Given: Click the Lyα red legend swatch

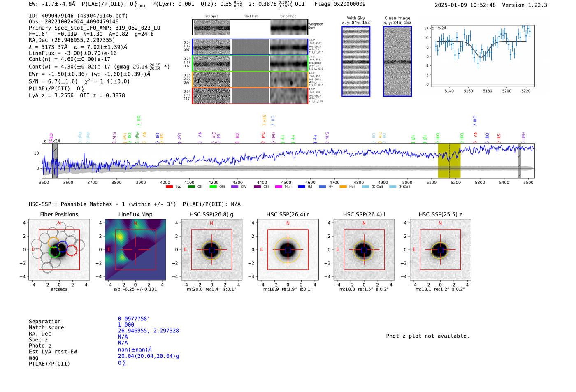Looking at the screenshot, I should coord(169,187).
